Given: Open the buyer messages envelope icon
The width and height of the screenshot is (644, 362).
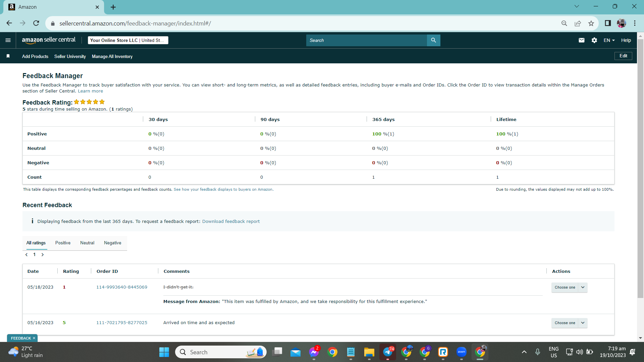Looking at the screenshot, I should tap(582, 40).
